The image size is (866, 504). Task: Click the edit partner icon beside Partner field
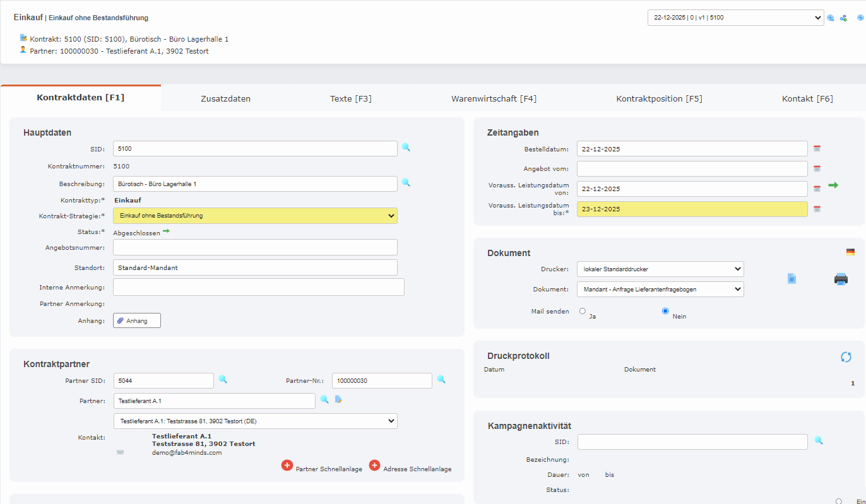pos(338,399)
